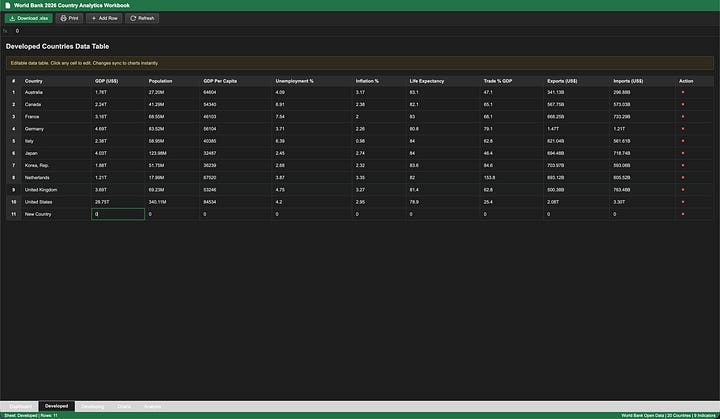Click United States Trade % GDP value 25.4

[x=512, y=202]
